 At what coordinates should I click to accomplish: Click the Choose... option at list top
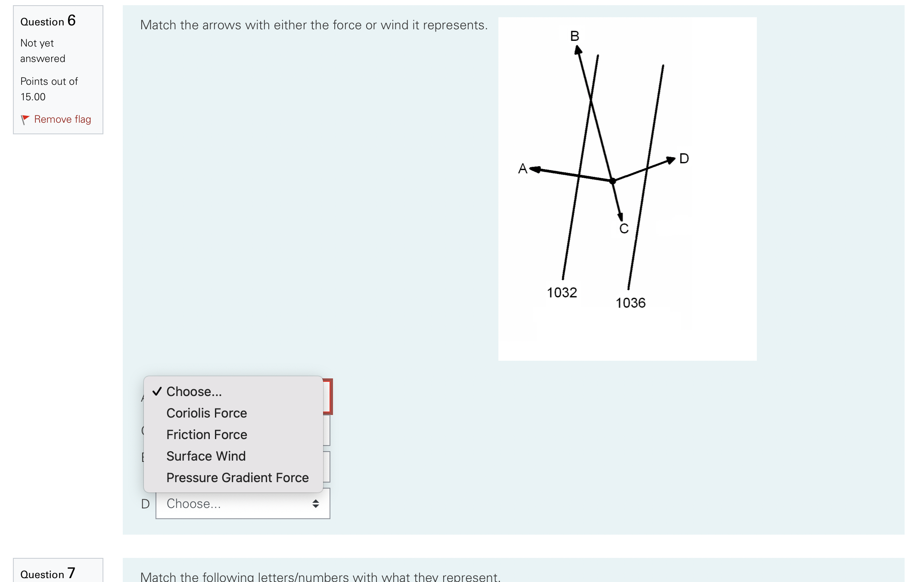click(x=194, y=391)
